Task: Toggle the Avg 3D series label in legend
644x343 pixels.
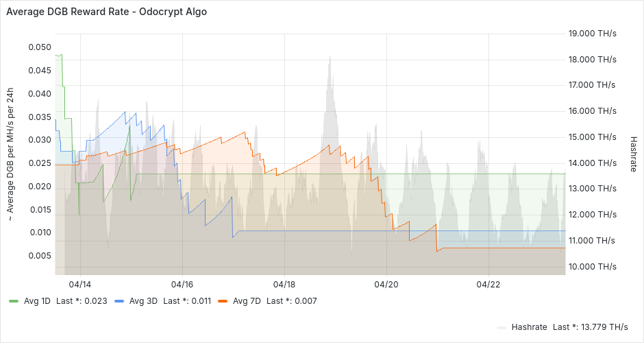Action: pos(143,300)
